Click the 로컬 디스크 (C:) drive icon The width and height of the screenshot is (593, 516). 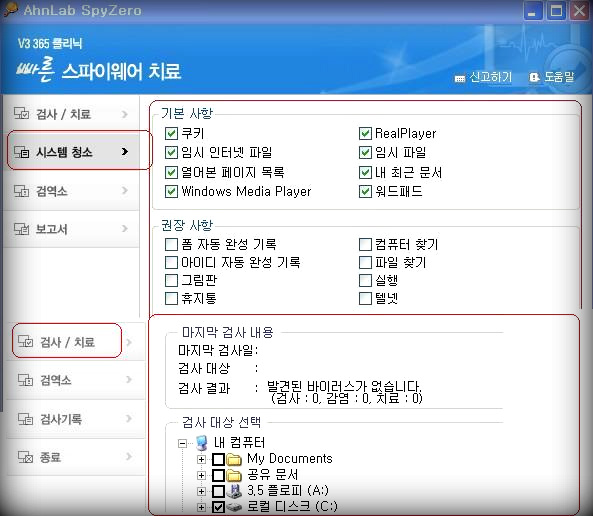click(x=234, y=507)
